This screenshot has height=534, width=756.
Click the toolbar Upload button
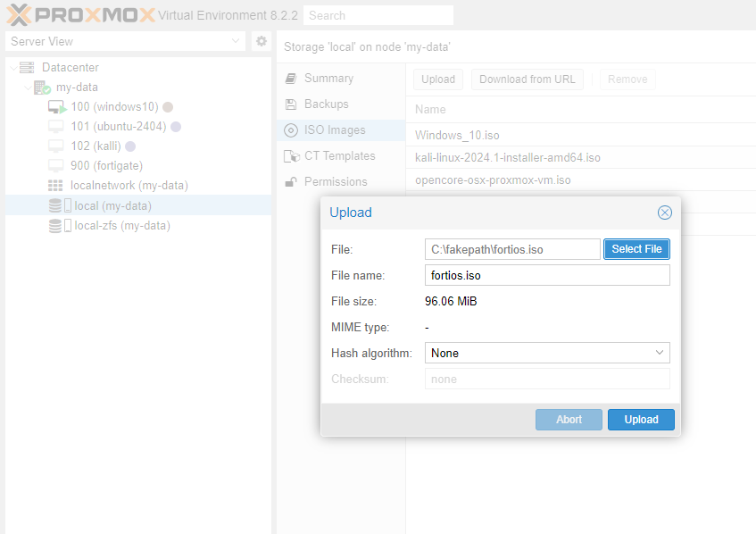[x=437, y=79]
